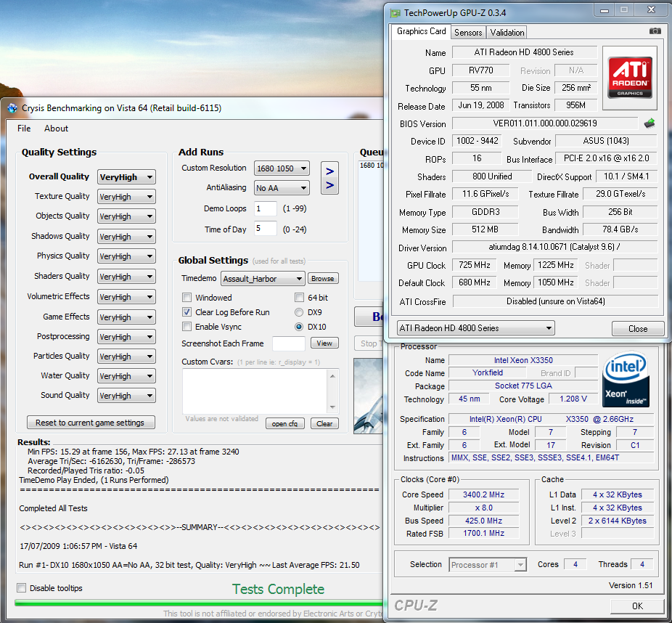Image resolution: width=672 pixels, height=623 pixels.
Task: Open Timedemo Assault_Harbor dropdown
Action: click(x=263, y=279)
